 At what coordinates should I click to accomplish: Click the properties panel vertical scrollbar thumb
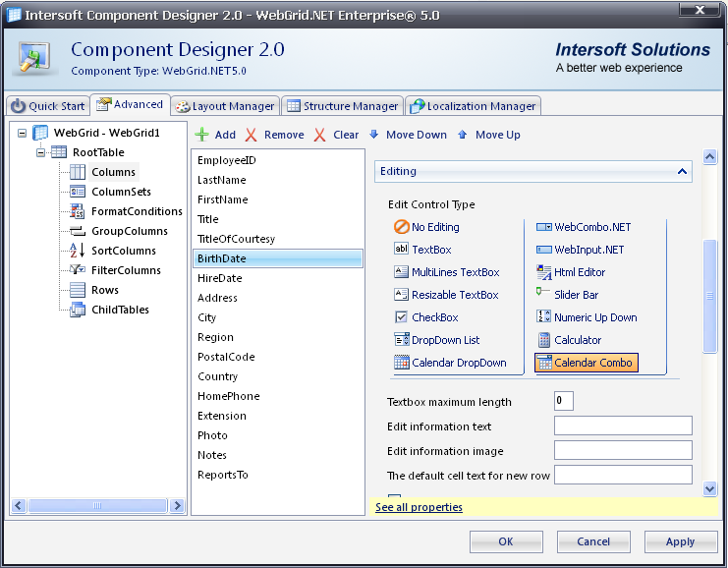(709, 296)
